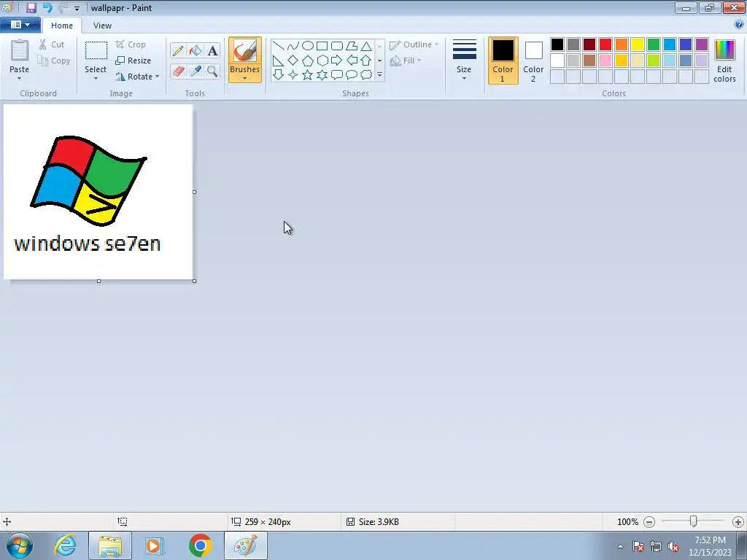Pick the Oval shape
The width and height of the screenshot is (747, 560).
tap(308, 46)
